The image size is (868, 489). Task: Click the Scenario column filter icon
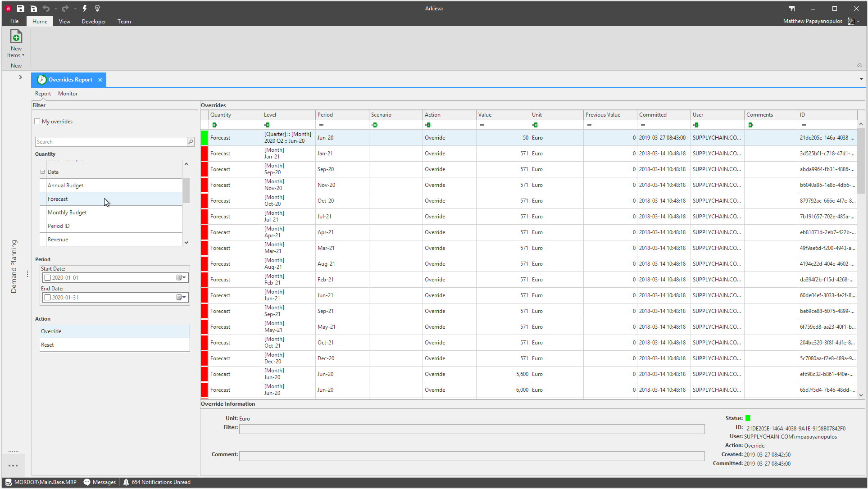click(x=375, y=125)
